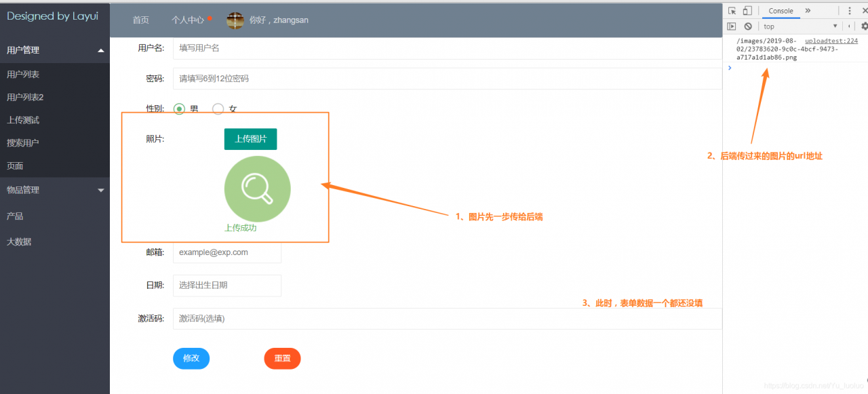Focus the 邮箱 example@exp.com field

pos(227,252)
